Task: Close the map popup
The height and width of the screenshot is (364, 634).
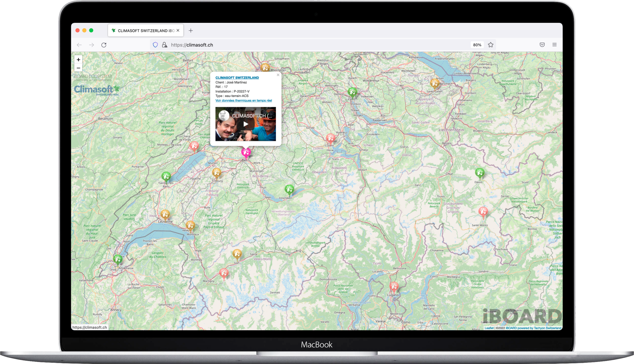Action: (x=278, y=75)
